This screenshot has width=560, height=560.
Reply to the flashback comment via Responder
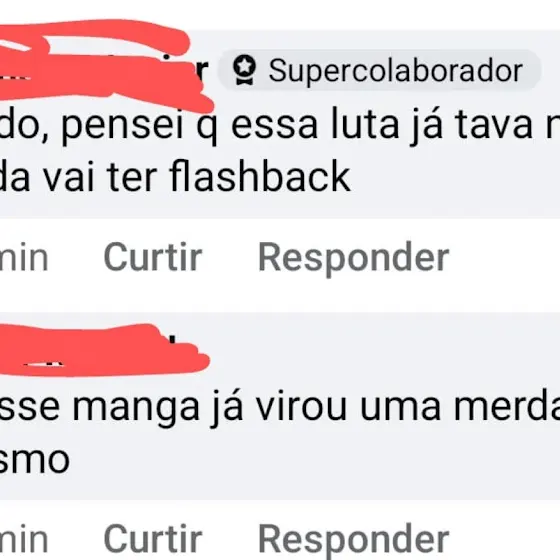(353, 259)
